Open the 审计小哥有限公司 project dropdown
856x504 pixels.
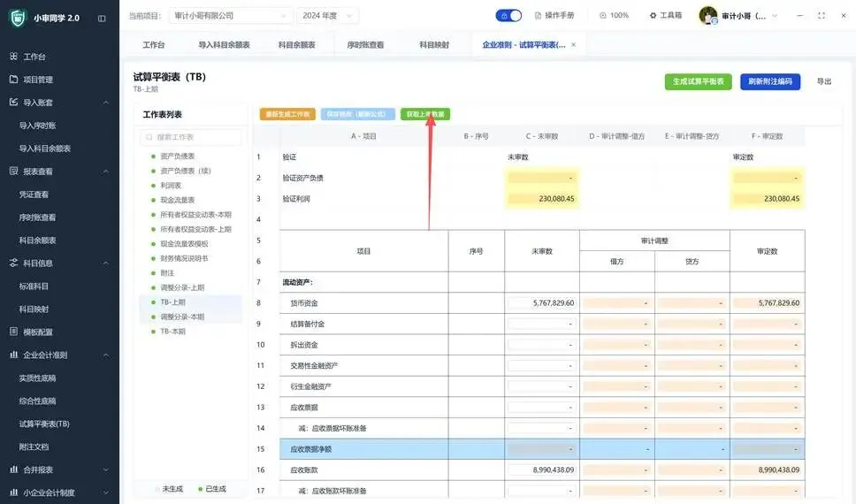tap(230, 16)
